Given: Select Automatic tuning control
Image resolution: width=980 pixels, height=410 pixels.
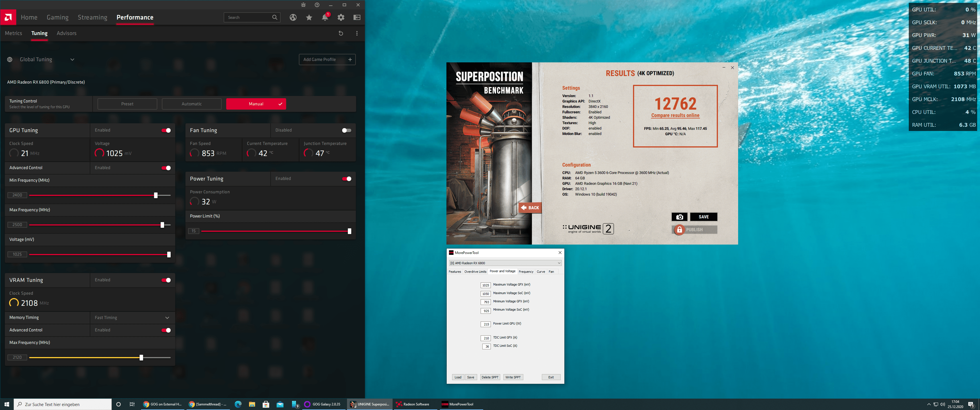Looking at the screenshot, I should (192, 104).
